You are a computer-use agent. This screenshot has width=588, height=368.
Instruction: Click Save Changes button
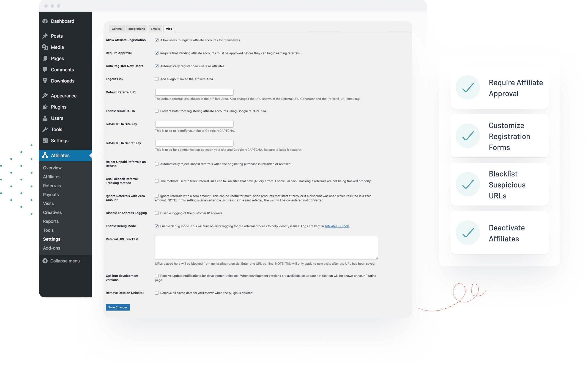coord(117,307)
